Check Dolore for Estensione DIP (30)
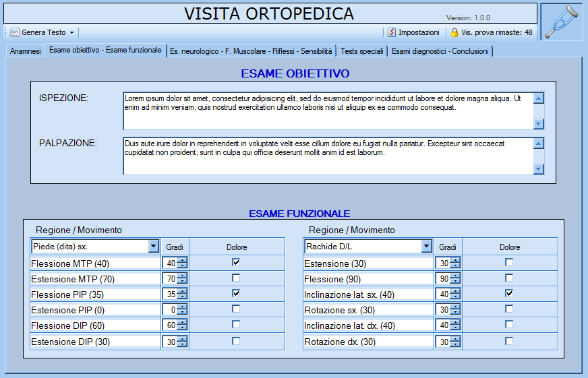588x378 pixels. pyautogui.click(x=236, y=341)
